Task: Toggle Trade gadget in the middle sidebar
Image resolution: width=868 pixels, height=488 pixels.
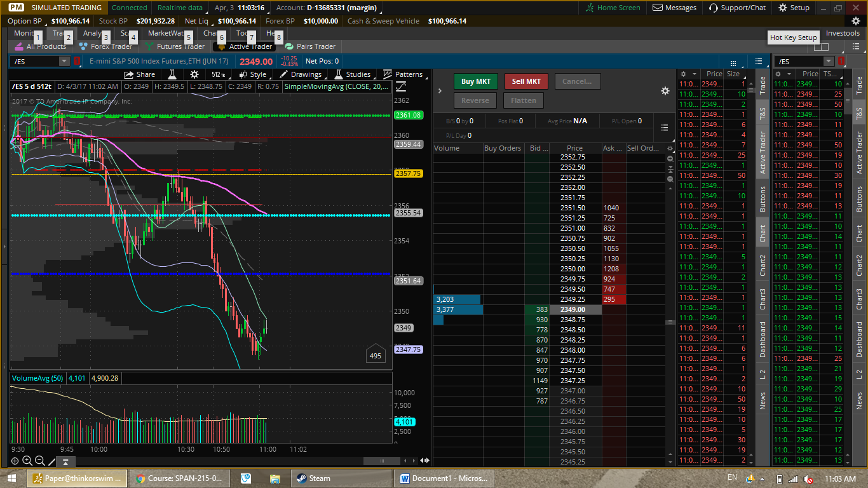Action: click(x=763, y=85)
